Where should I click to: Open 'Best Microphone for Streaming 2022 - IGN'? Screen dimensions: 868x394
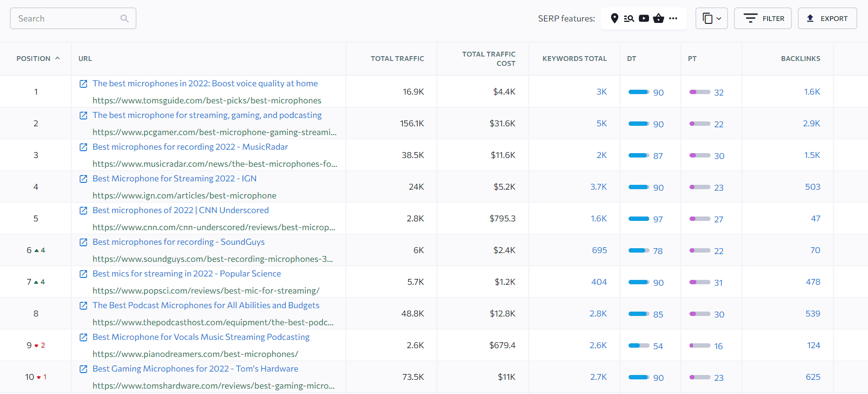tap(175, 178)
